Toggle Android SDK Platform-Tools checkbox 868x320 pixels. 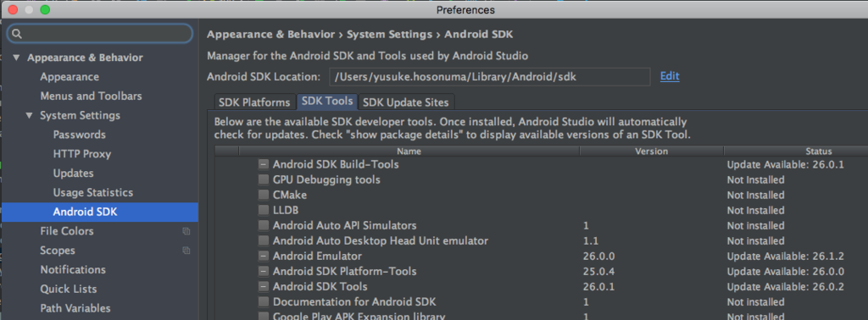click(264, 272)
